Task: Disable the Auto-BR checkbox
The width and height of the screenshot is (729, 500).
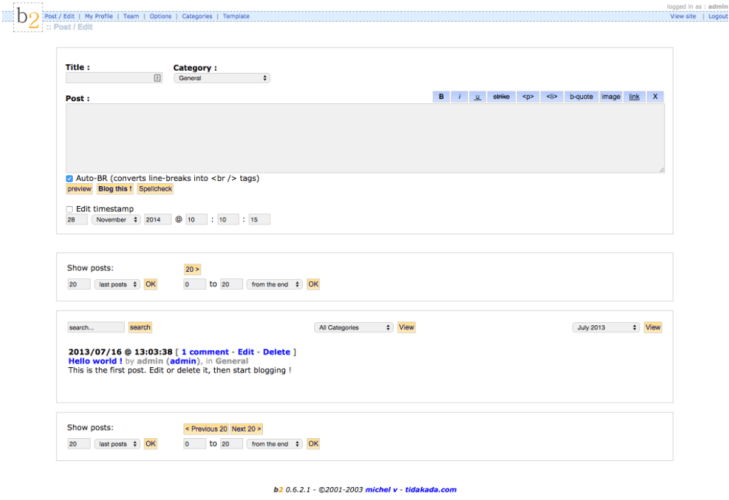Action: tap(70, 178)
